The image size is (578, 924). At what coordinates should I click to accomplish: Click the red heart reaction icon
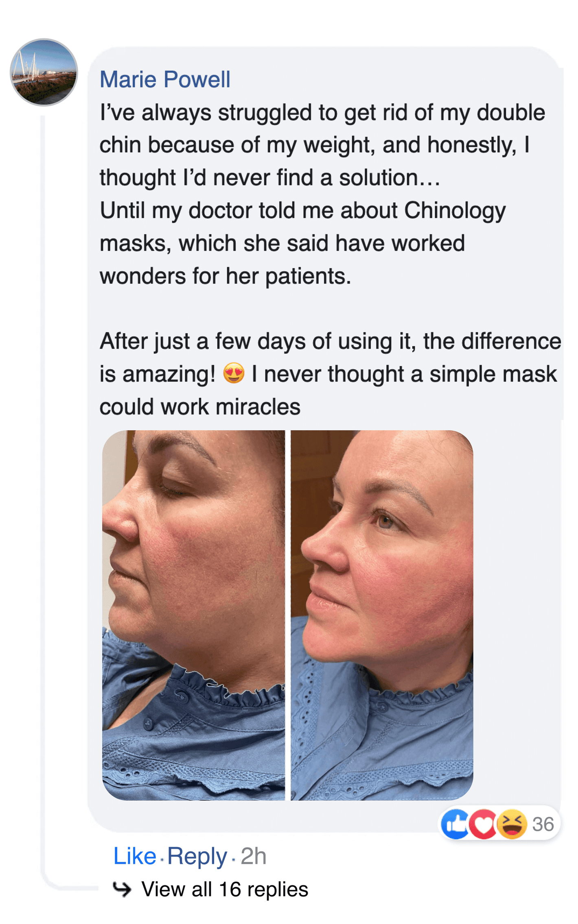tap(483, 824)
